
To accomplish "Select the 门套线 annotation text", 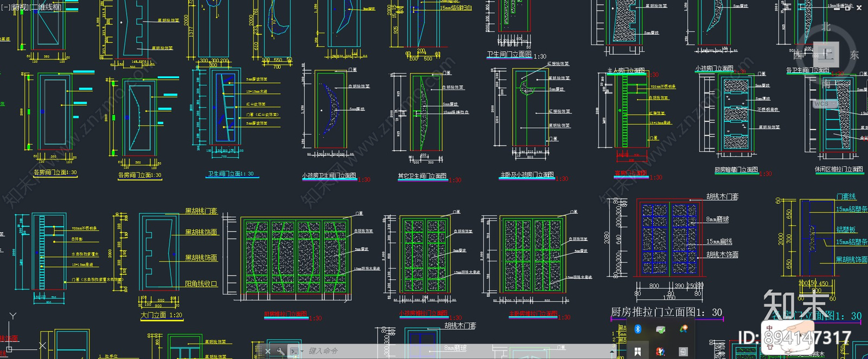I will (846, 197).
